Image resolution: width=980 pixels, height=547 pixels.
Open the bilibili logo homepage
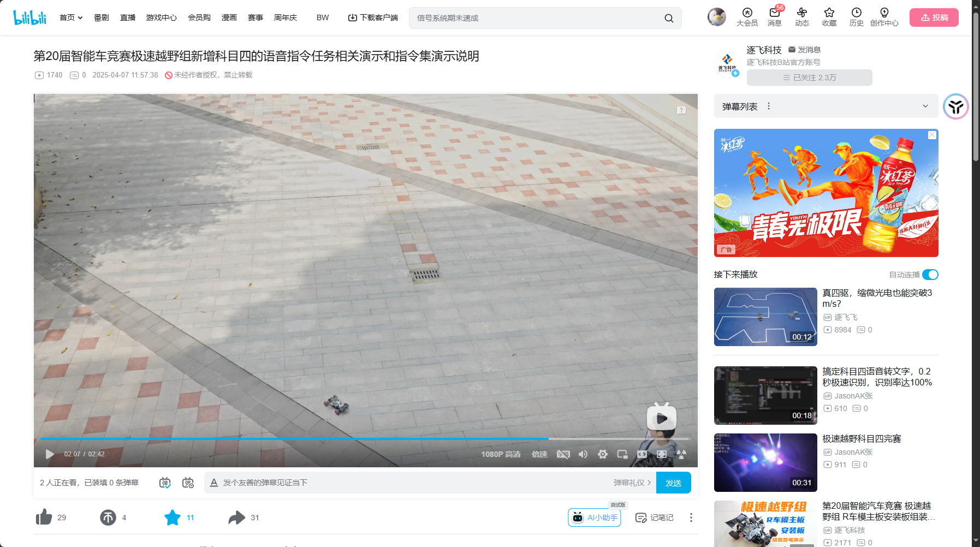[30, 17]
